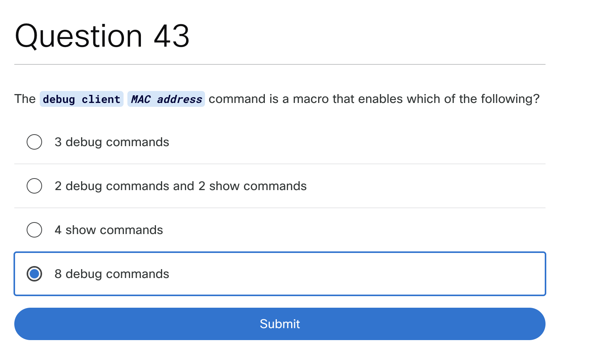The height and width of the screenshot is (364, 593).
Task: Click the italic "MAC address" code snippet
Action: pos(166,99)
